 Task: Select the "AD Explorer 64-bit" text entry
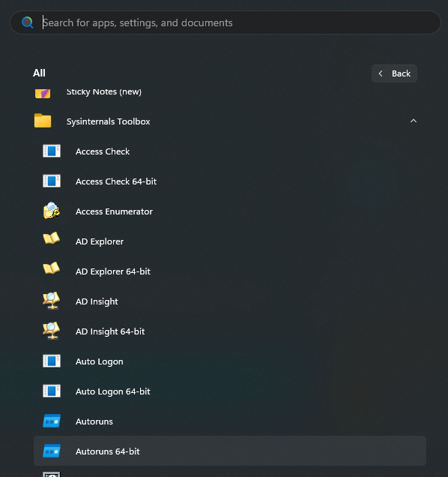coord(113,271)
